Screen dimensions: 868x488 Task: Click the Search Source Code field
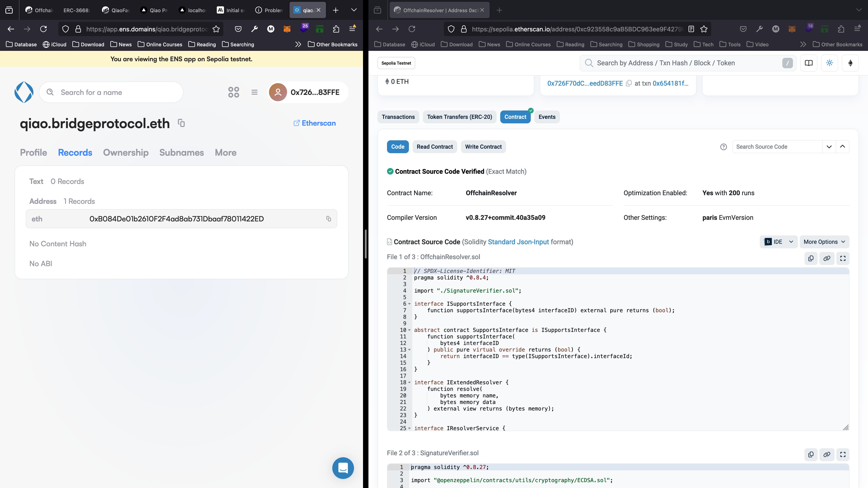tap(777, 147)
